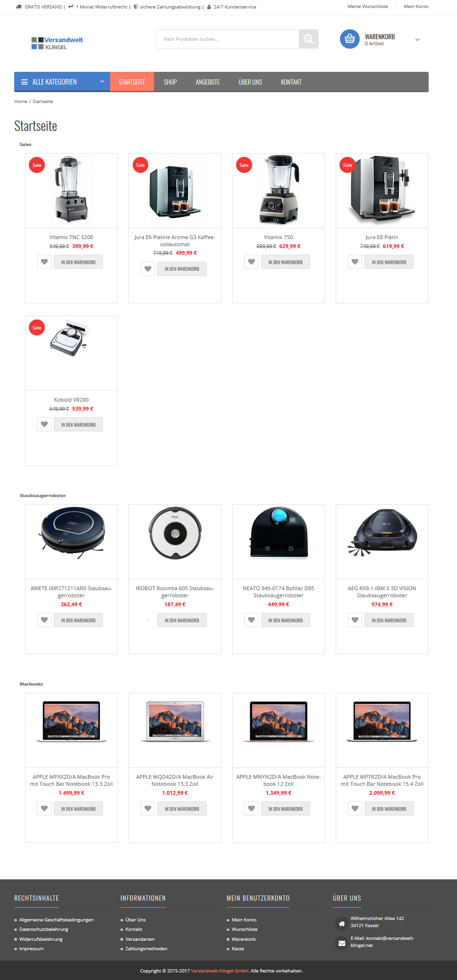Expand the Warenkorb chevron
This screenshot has height=980, width=457.
pyautogui.click(x=417, y=40)
